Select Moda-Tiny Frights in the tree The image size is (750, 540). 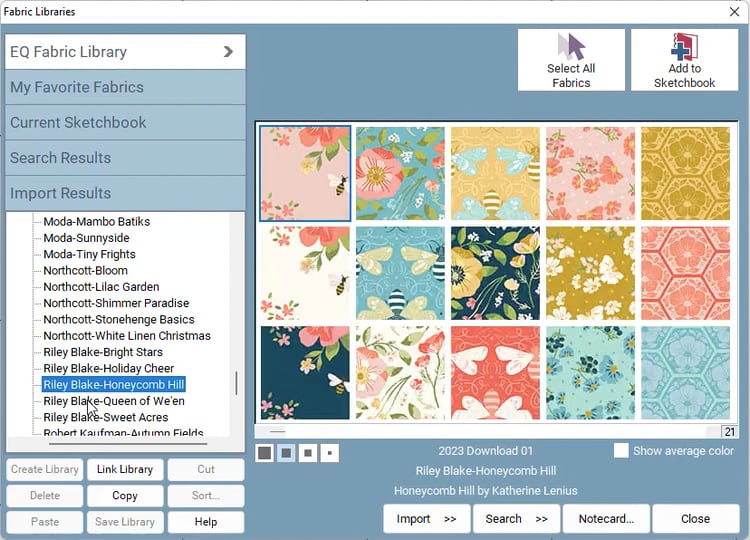point(89,254)
